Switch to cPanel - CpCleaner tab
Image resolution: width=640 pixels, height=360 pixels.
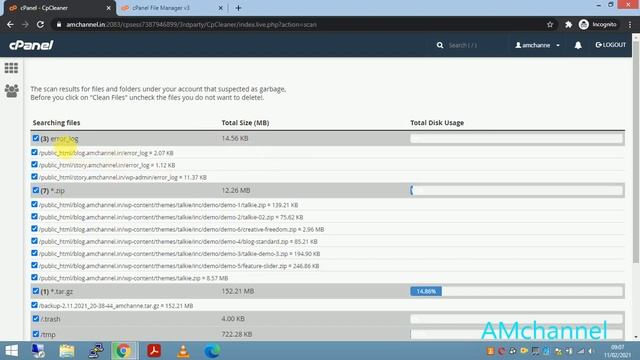(57, 8)
